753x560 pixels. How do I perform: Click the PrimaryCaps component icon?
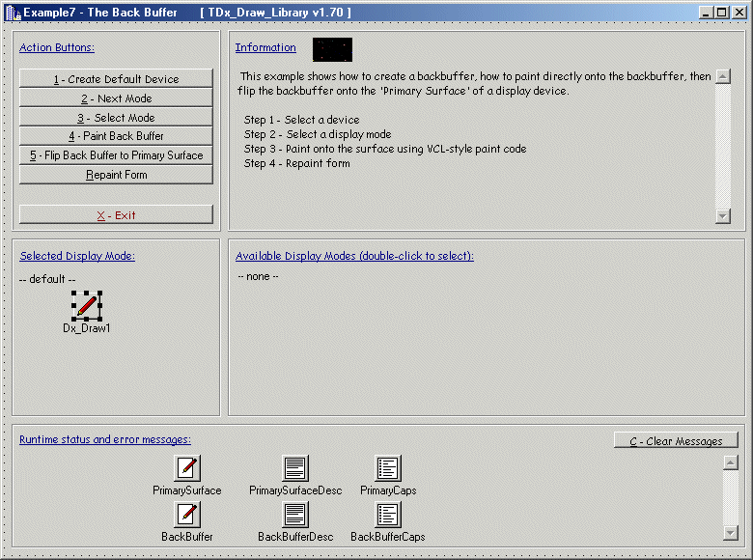[x=388, y=468]
